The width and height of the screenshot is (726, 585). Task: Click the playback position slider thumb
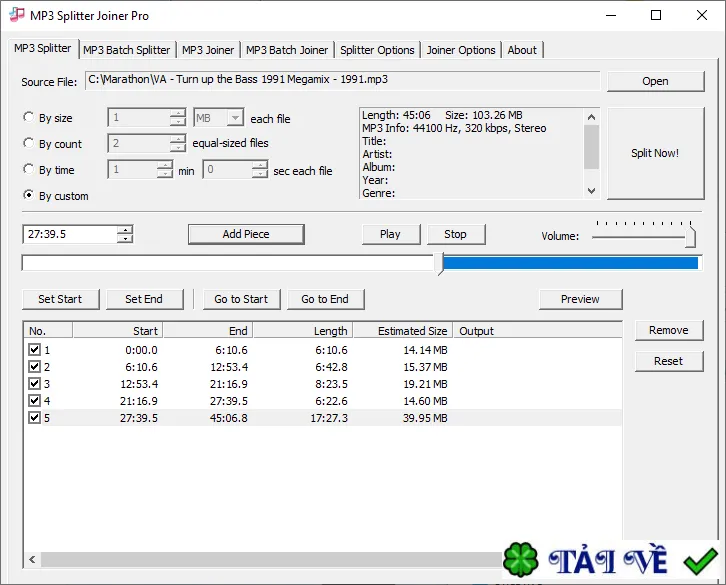click(440, 263)
